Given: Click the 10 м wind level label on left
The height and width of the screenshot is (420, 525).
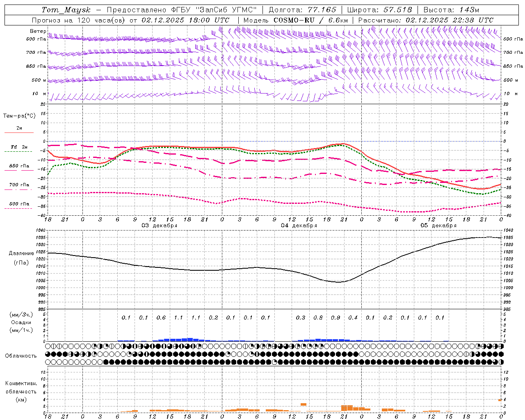Looking at the screenshot, I should pyautogui.click(x=39, y=94).
